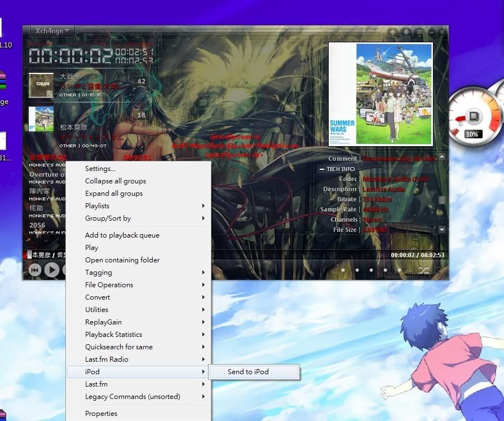Click the highlighted iPod menu item

[x=139, y=372]
